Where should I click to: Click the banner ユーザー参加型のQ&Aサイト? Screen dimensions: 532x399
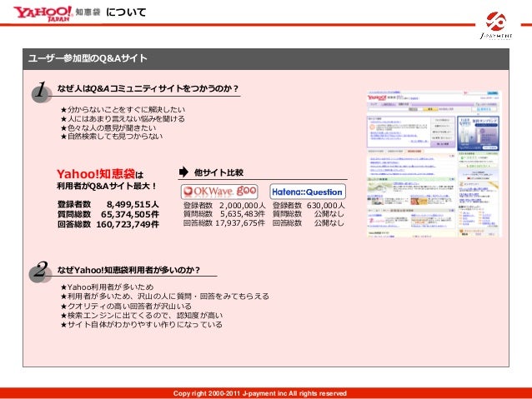point(266,59)
